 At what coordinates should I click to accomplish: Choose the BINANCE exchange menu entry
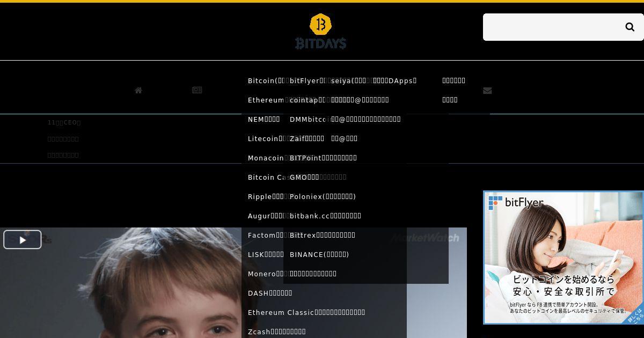319,254
